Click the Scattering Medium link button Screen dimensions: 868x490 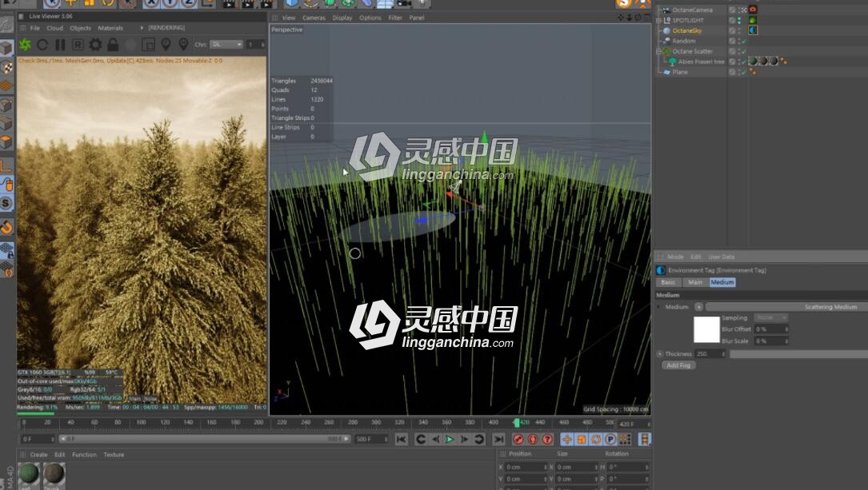[x=786, y=307]
